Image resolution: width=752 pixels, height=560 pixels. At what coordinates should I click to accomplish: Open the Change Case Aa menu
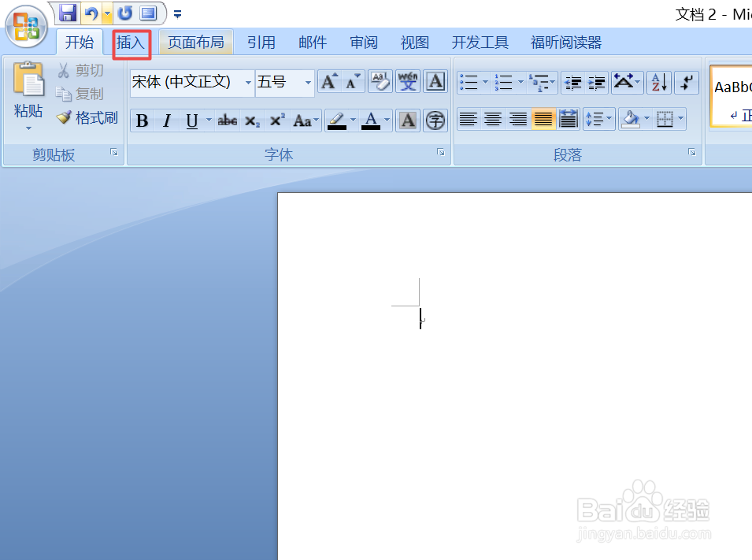(306, 121)
